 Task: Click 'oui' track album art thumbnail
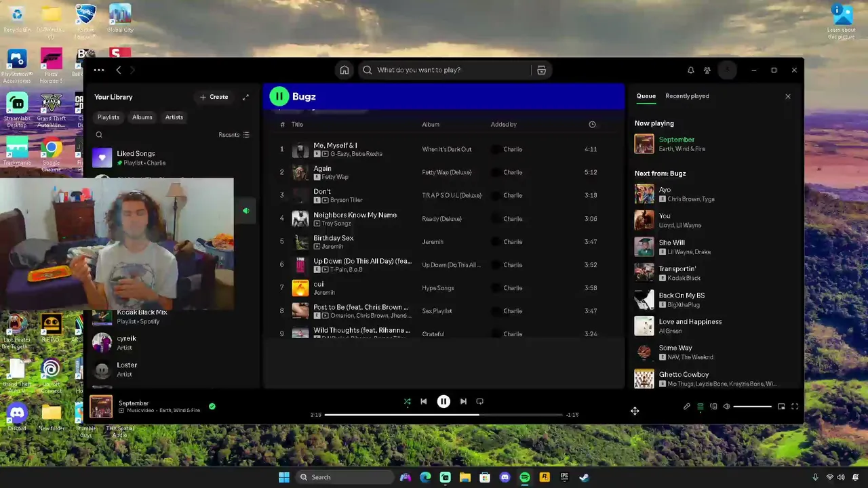(x=300, y=288)
